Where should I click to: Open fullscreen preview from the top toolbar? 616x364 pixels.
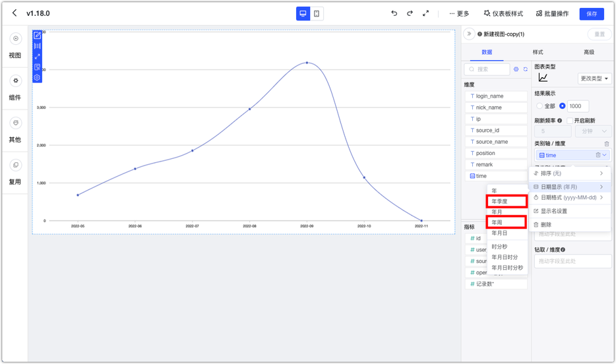(425, 13)
